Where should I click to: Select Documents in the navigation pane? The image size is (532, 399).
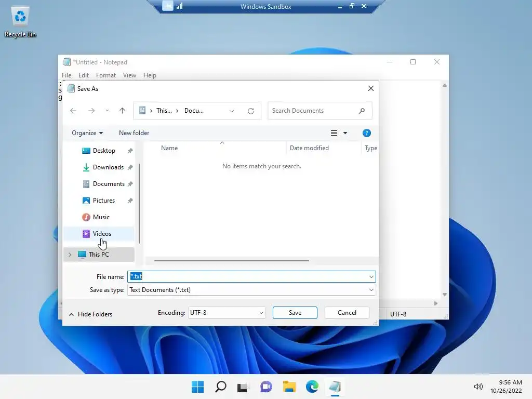click(109, 184)
